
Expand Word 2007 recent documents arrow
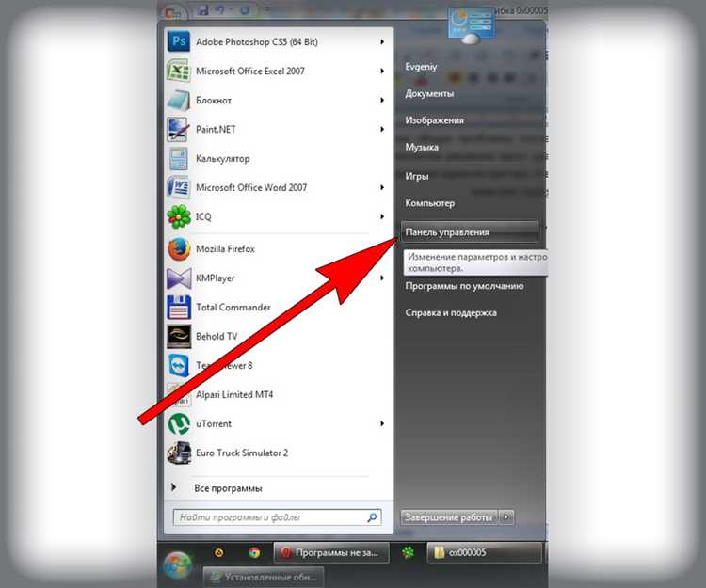382,187
